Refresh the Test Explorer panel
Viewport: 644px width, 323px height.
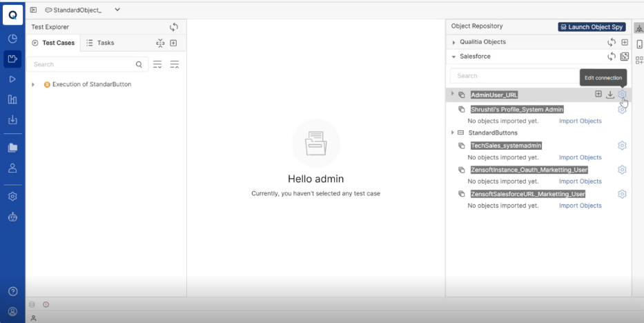click(x=174, y=27)
